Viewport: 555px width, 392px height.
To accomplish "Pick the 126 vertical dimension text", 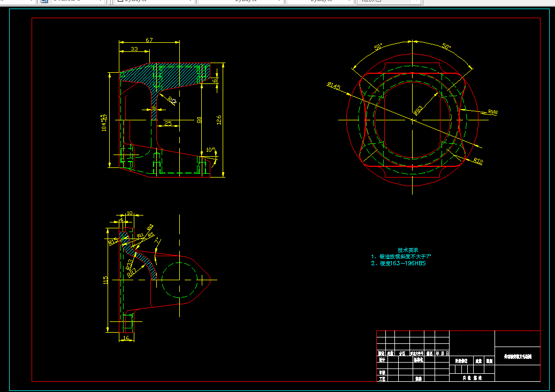I will 219,120.
